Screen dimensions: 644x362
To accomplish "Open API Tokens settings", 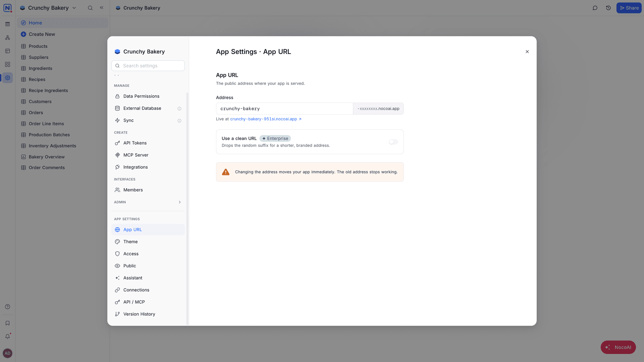I will 148,143.
